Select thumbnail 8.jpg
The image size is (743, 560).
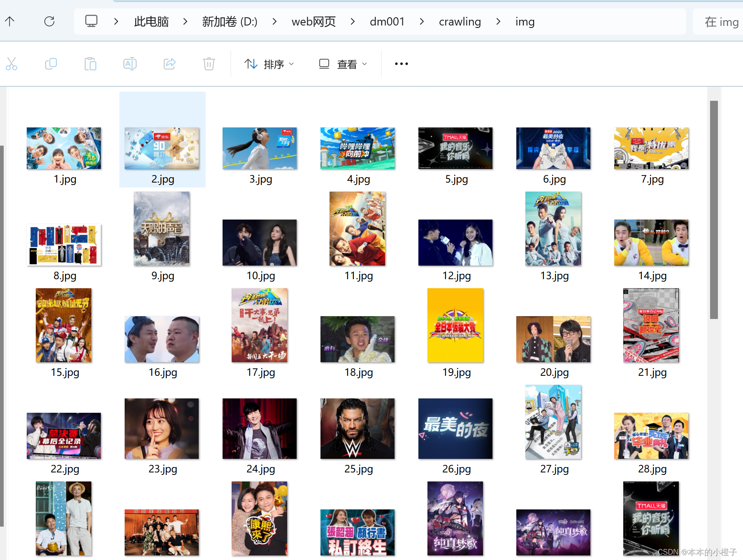[x=64, y=245]
